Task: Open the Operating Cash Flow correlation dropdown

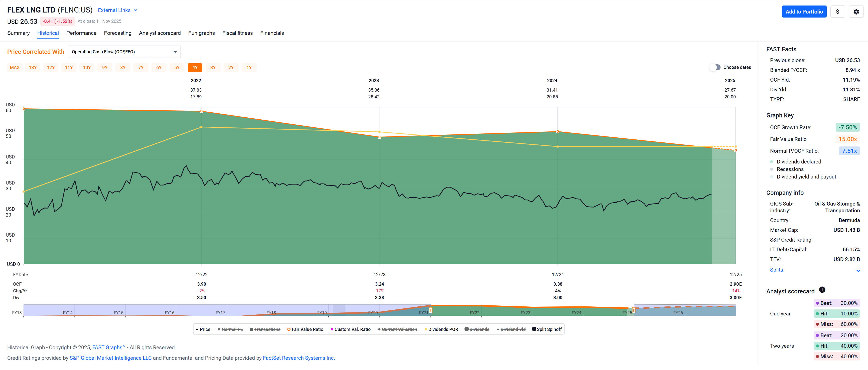Action: tap(124, 52)
